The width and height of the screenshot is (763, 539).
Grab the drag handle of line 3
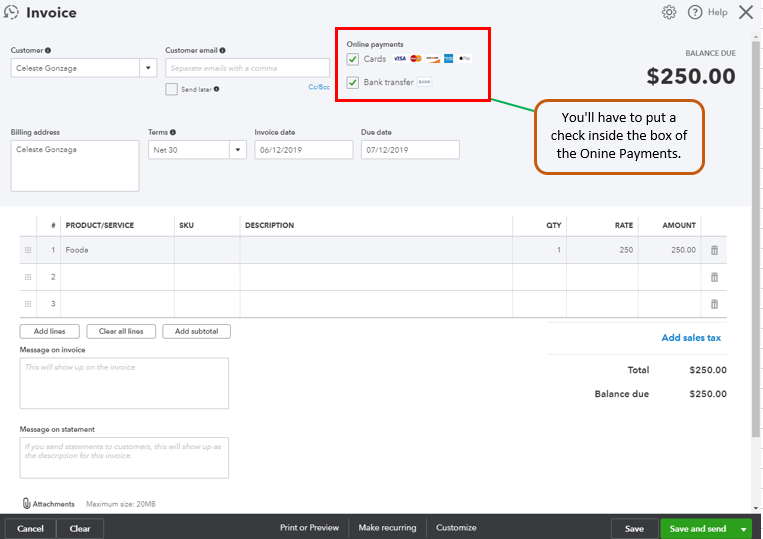pyautogui.click(x=28, y=304)
